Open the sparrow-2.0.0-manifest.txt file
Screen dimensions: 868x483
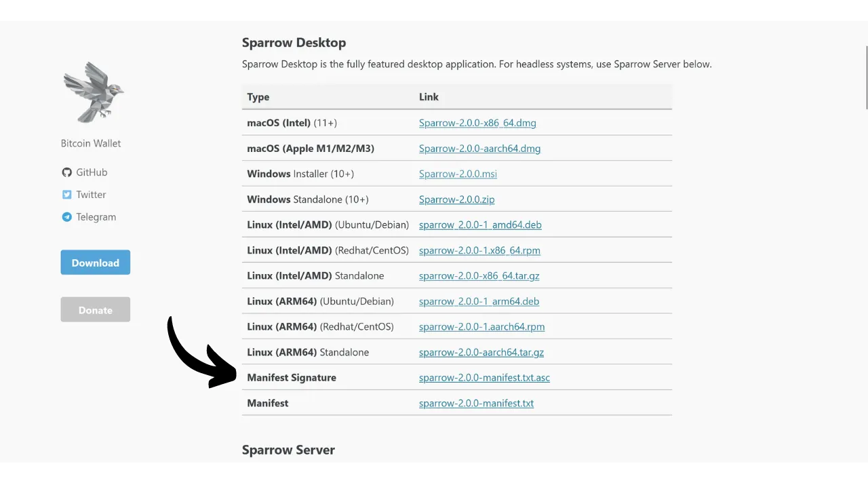476,403
